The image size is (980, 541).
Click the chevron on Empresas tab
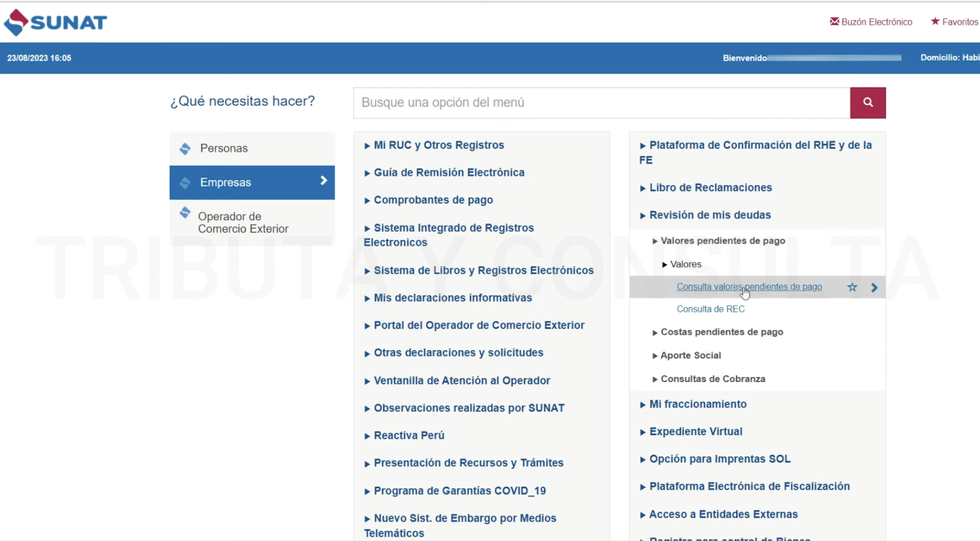pos(323,181)
